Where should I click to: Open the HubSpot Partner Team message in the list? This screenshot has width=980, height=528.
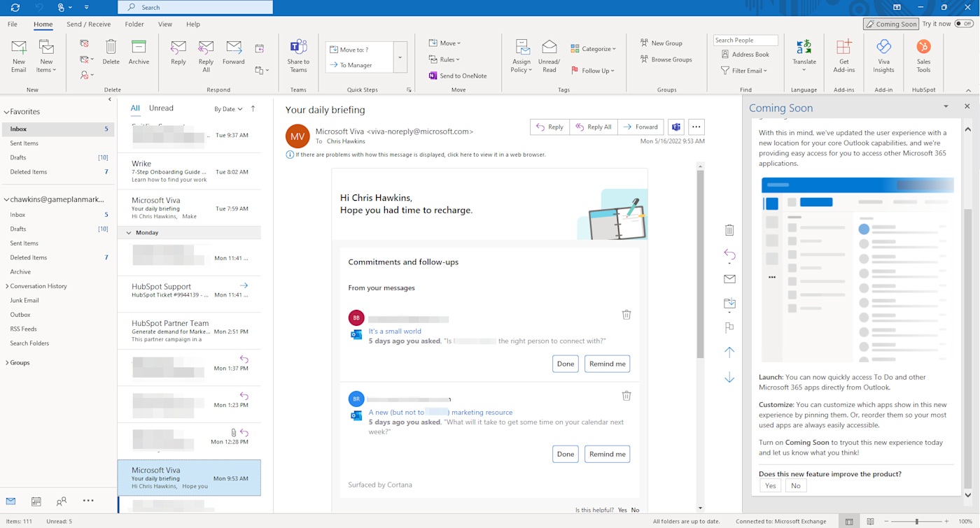pyautogui.click(x=189, y=331)
